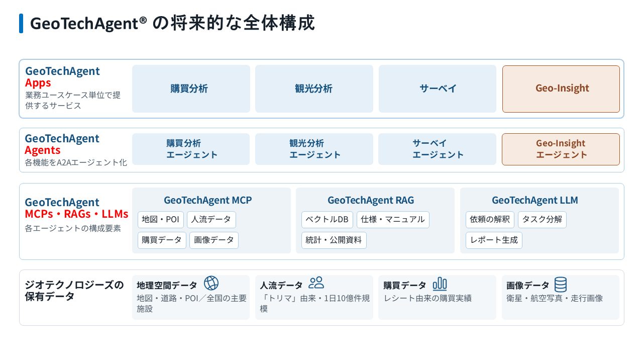Click the 人流データ chip under MCP
The image size is (644, 362).
pyautogui.click(x=211, y=220)
